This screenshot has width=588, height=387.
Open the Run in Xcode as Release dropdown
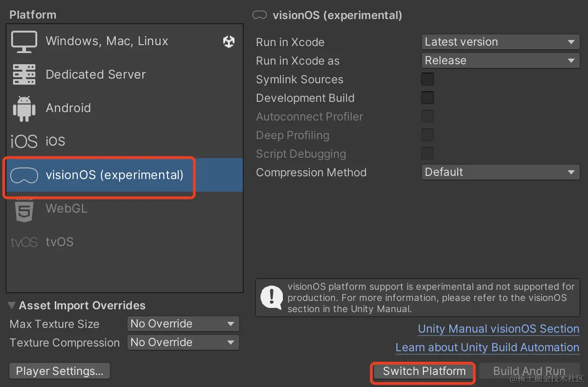pos(501,60)
